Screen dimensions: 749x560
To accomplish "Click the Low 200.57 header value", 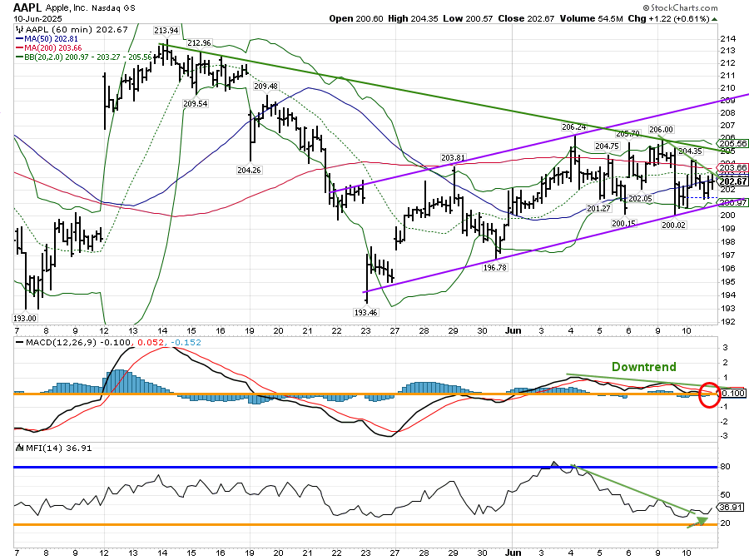I will click(468, 18).
